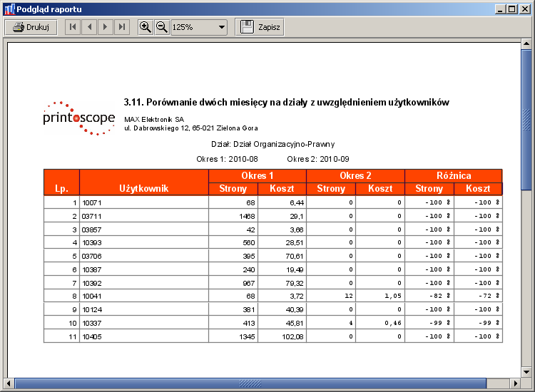Select user 03857 in the table
The width and height of the screenshot is (535, 392).
pyautogui.click(x=92, y=230)
